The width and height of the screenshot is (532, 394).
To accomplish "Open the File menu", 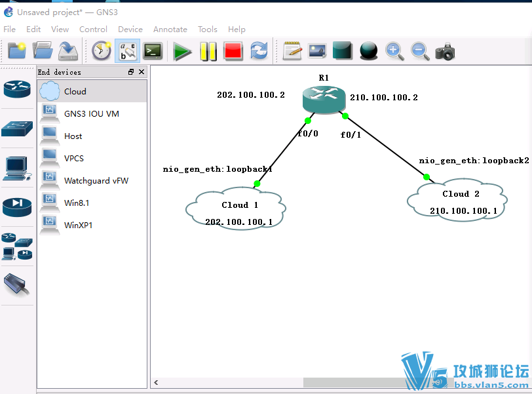I will coord(9,30).
